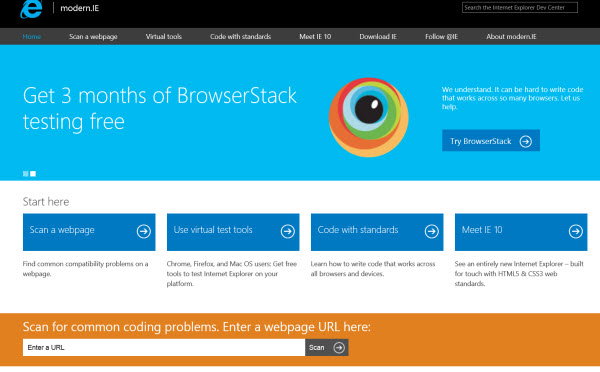
Task: Click the Use virtual test tools tile
Action: coord(233,232)
